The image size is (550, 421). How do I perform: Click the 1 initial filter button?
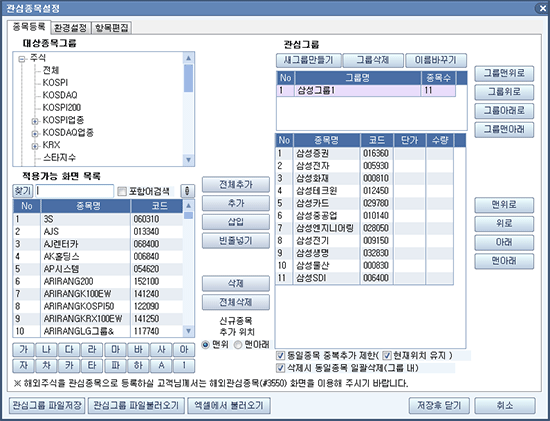(184, 366)
